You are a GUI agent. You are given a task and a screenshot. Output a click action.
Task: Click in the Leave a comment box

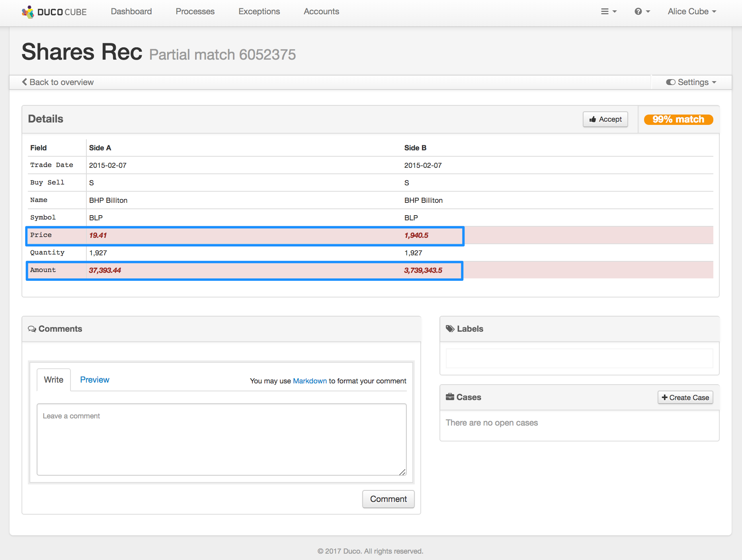221,439
